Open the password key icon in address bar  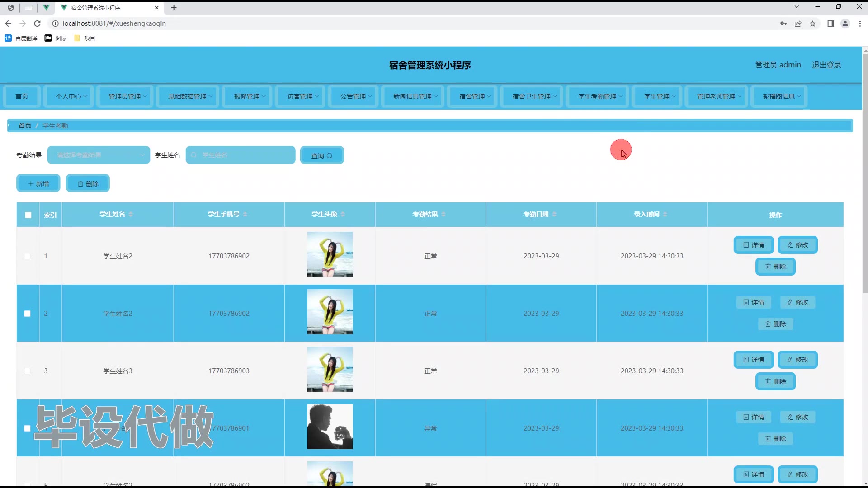[x=783, y=23]
